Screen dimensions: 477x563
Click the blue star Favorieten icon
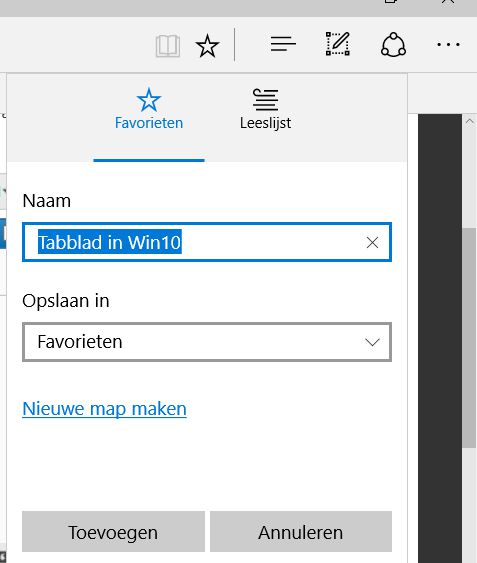[149, 100]
